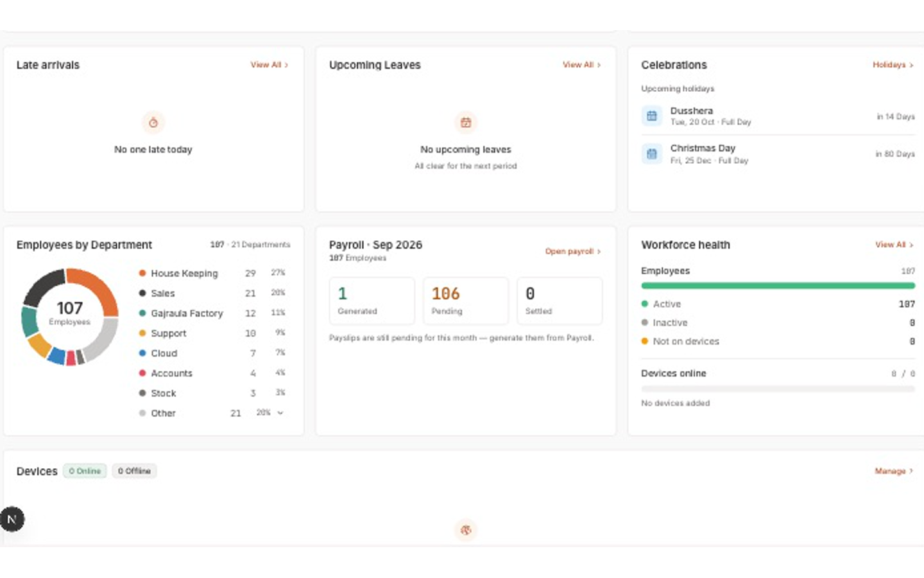The width and height of the screenshot is (924, 578).
Task: Click the Generated payslips card
Action: click(x=372, y=301)
